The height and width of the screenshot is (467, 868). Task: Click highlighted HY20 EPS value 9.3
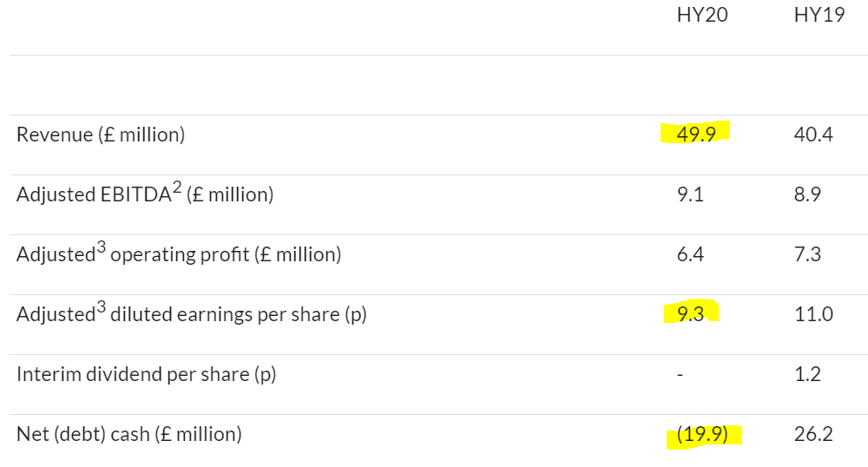pyautogui.click(x=690, y=313)
